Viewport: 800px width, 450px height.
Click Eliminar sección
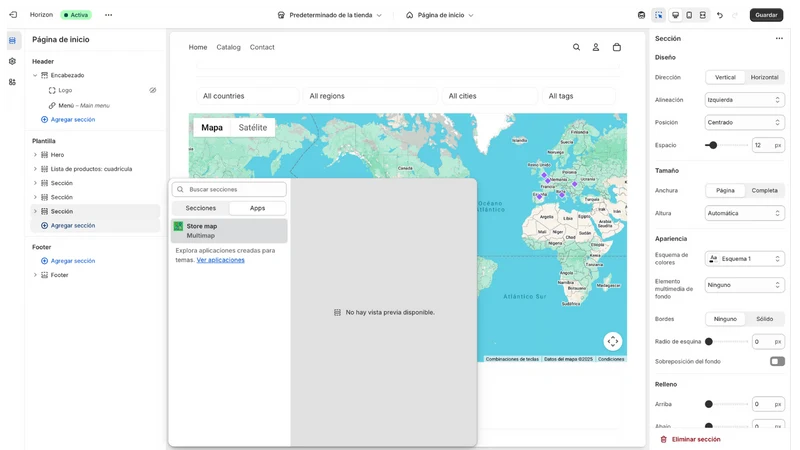coord(690,439)
